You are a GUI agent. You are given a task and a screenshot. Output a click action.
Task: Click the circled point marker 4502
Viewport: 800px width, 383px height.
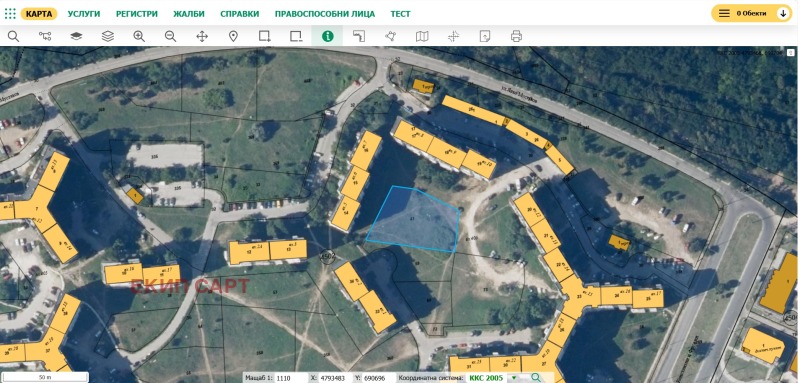[327, 256]
